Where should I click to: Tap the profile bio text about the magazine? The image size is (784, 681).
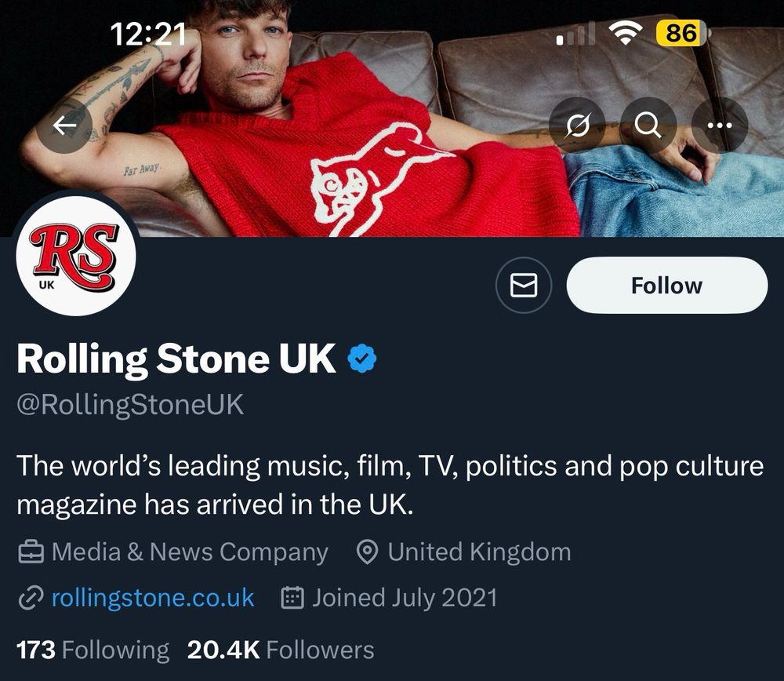coord(390,485)
